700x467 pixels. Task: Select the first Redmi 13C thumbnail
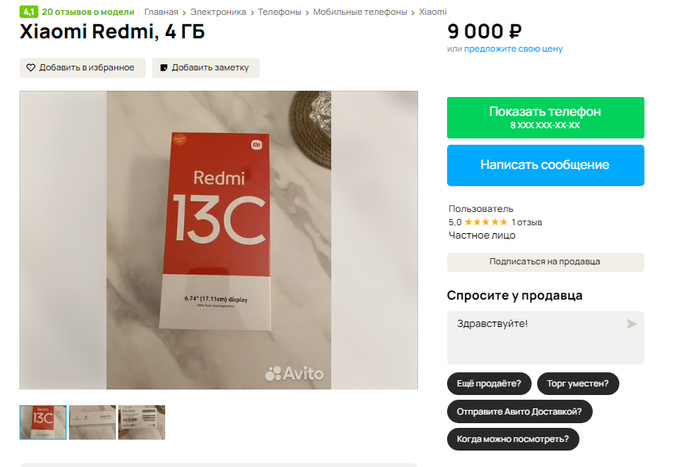[43, 422]
